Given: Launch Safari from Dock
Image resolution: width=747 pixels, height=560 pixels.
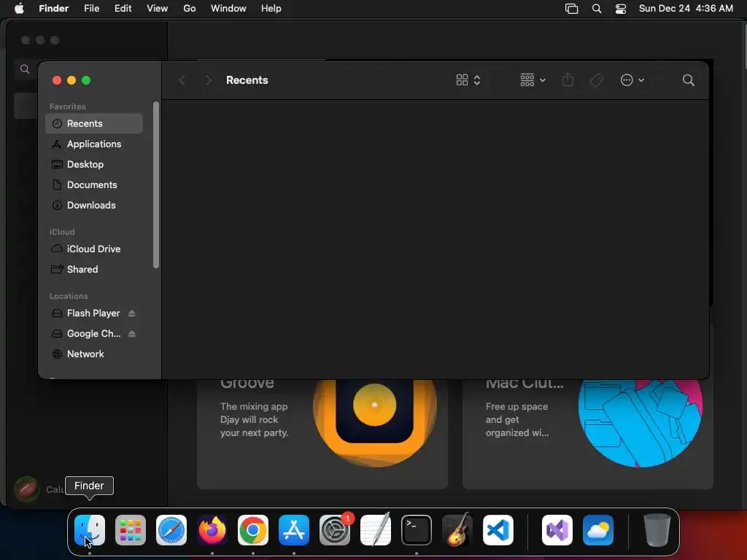Looking at the screenshot, I should point(171,530).
